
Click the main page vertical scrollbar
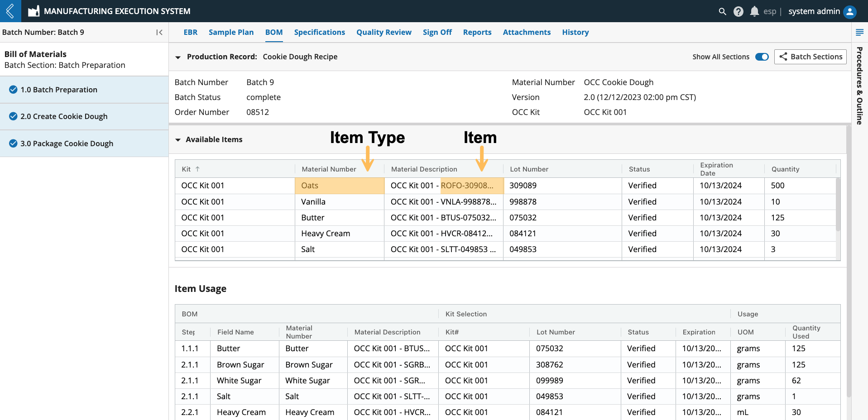pyautogui.click(x=849, y=262)
